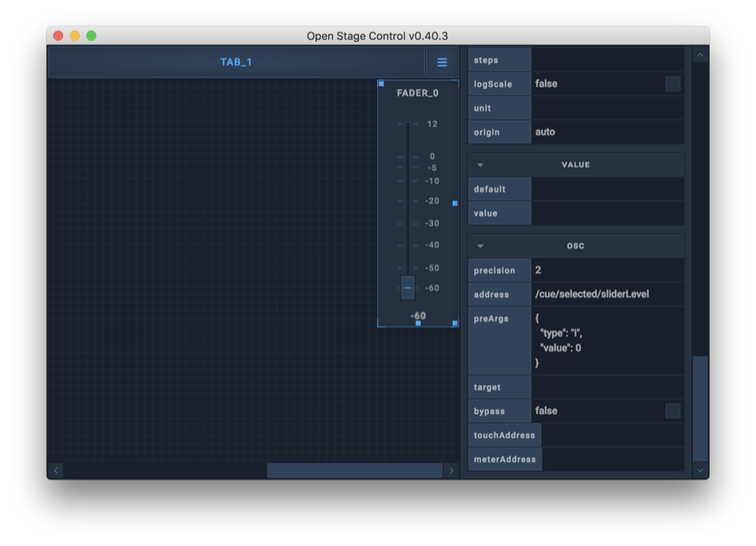The height and width of the screenshot is (546, 756).
Task: Select the TAB_1 tab
Action: pyautogui.click(x=236, y=62)
